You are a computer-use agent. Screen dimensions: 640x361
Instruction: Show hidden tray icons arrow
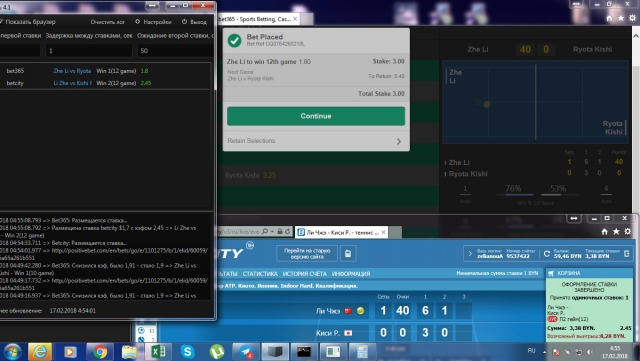[x=544, y=352]
